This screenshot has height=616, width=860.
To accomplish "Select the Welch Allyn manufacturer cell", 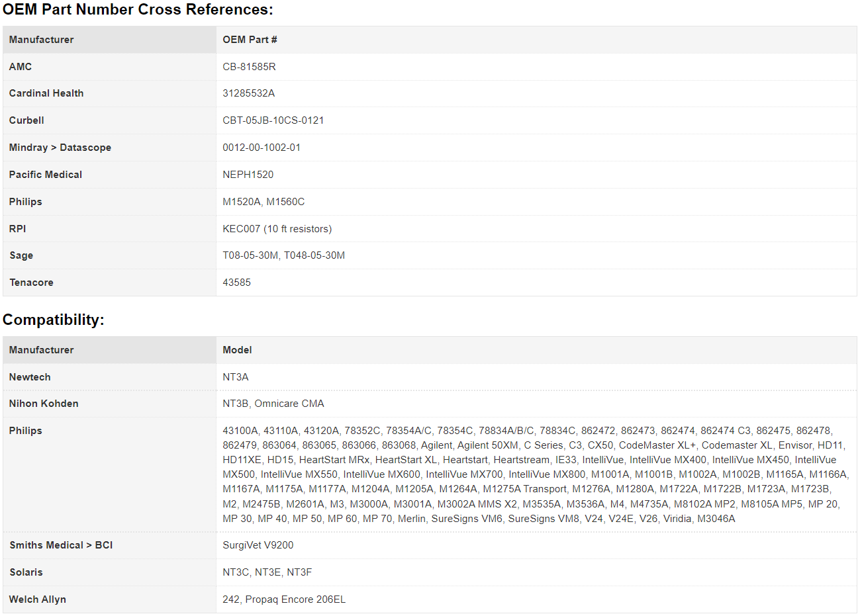I will coord(109,599).
